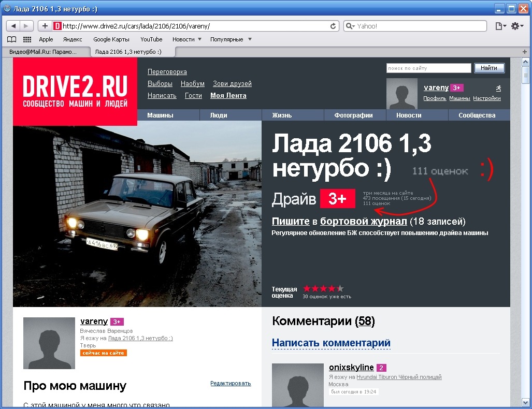Click the поиск по сайту input field

(x=428, y=68)
